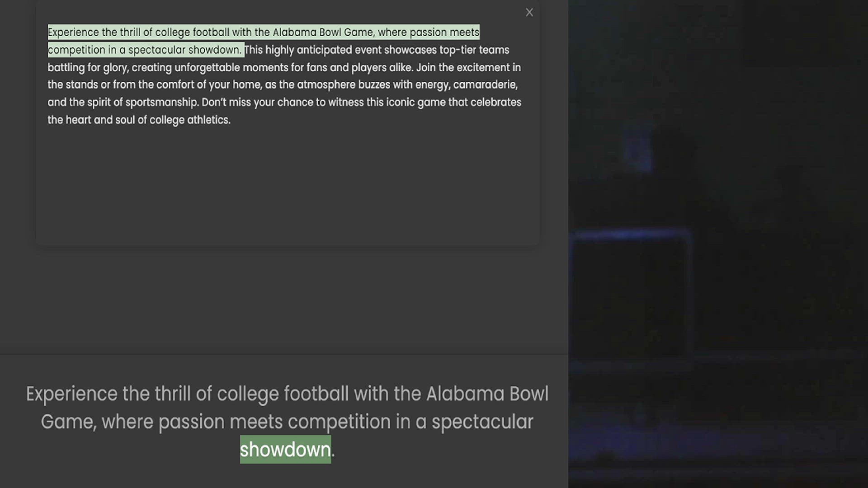Click the highlighted word "showdown" in caption
The image size is (868, 488).
pos(285,450)
